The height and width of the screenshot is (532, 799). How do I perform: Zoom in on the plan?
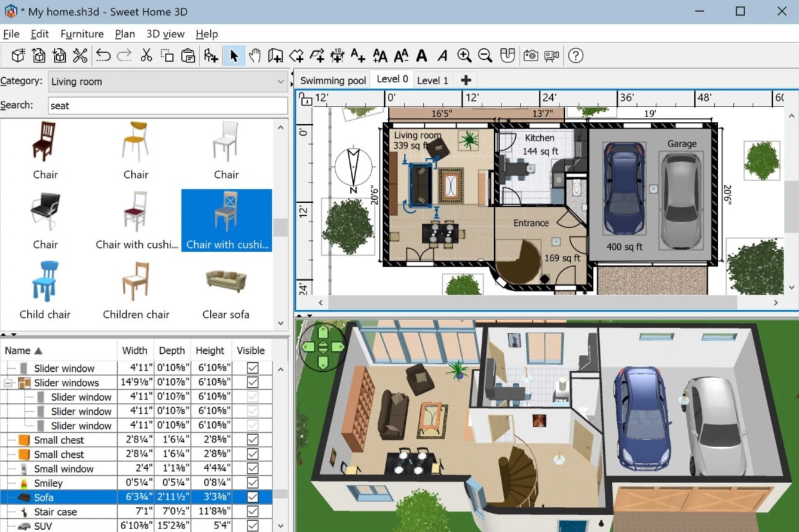click(464, 56)
